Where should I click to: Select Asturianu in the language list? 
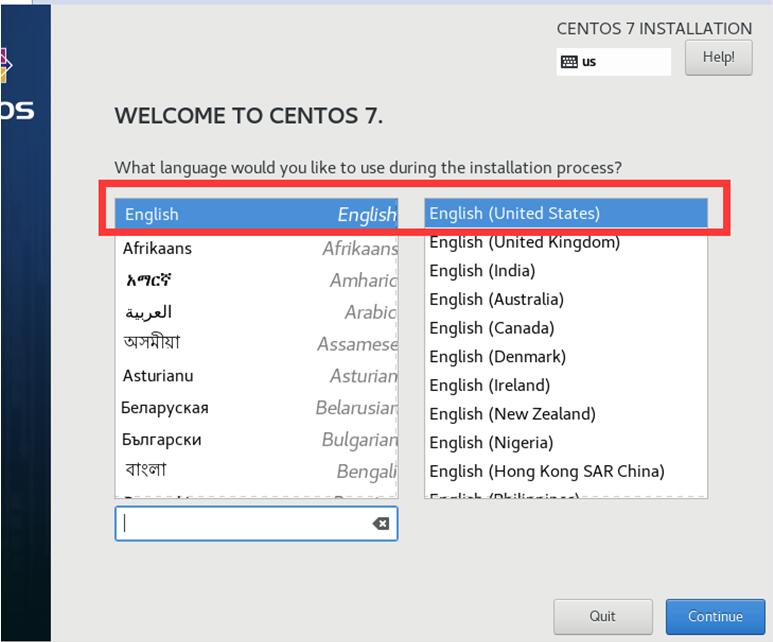coord(256,376)
